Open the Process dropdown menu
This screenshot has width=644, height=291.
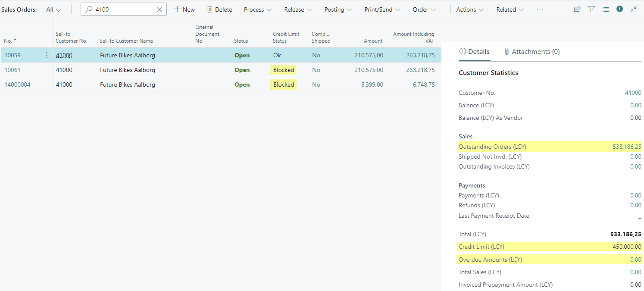(258, 9)
